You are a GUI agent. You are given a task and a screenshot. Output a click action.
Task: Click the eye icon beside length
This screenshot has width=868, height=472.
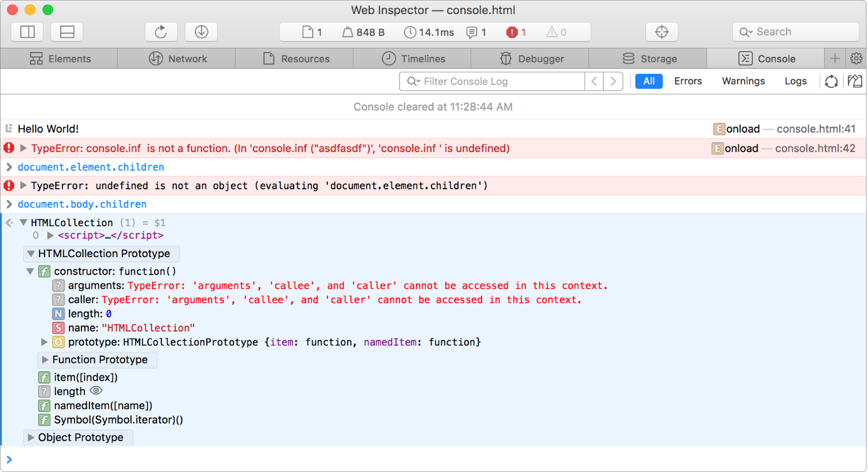point(96,391)
